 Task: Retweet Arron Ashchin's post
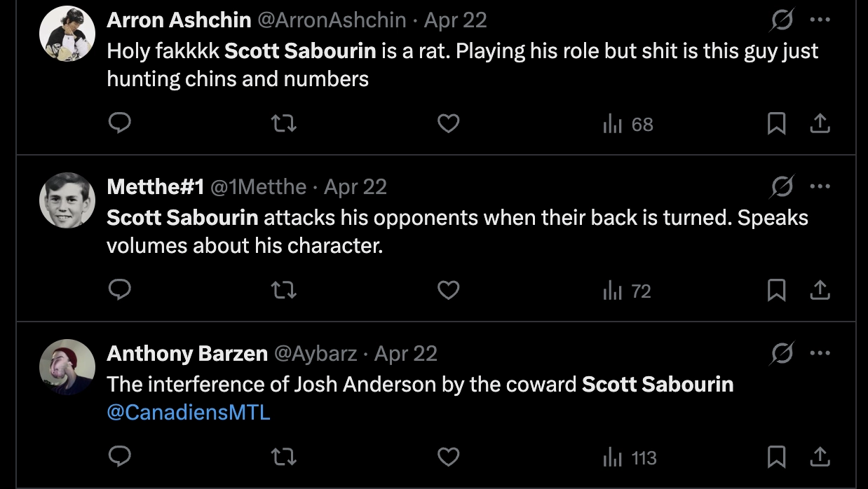[283, 124]
